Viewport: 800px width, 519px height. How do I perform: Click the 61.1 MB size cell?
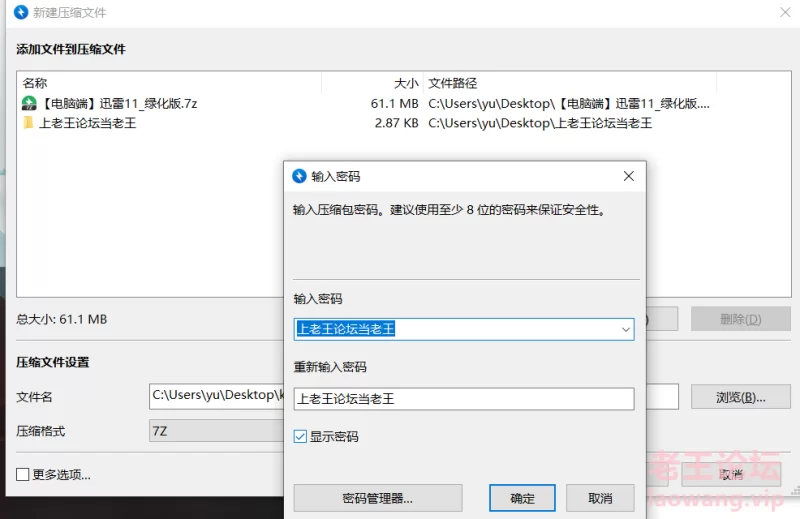pyautogui.click(x=394, y=104)
